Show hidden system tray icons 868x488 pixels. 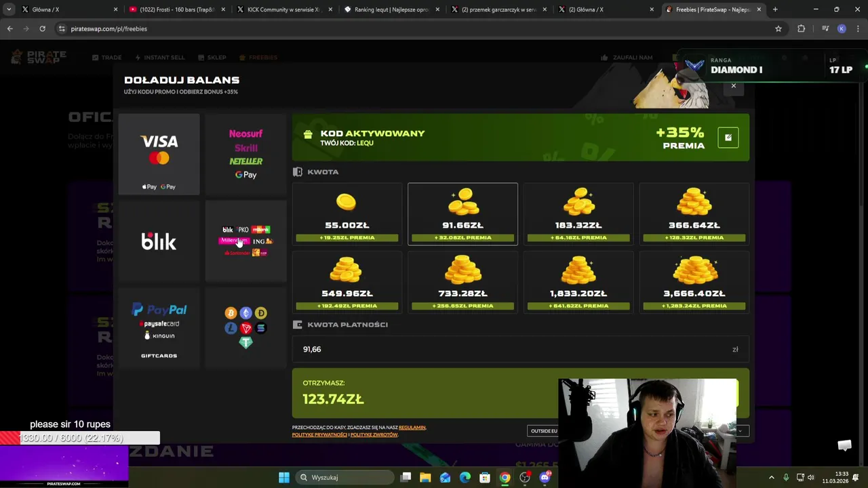[x=771, y=477]
